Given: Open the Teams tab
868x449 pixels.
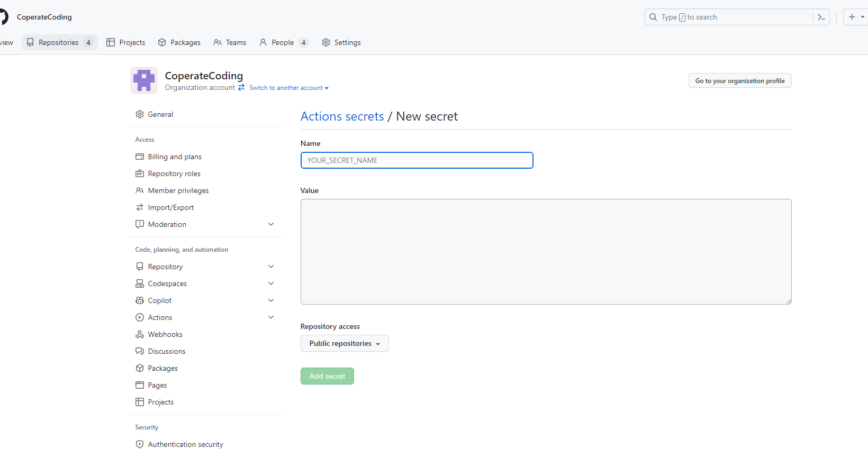Looking at the screenshot, I should (x=230, y=42).
